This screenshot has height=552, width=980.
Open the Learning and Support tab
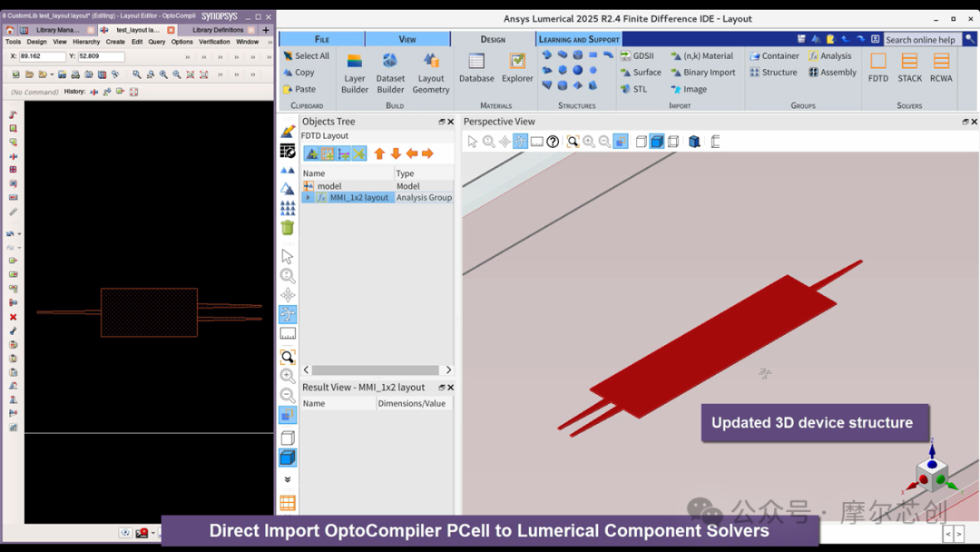click(579, 39)
